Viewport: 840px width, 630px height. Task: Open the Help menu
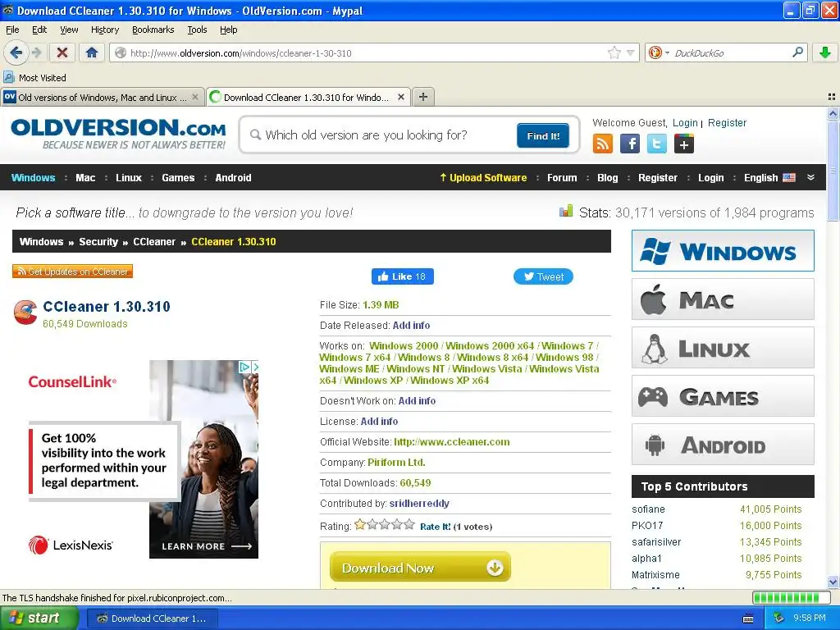pos(229,30)
